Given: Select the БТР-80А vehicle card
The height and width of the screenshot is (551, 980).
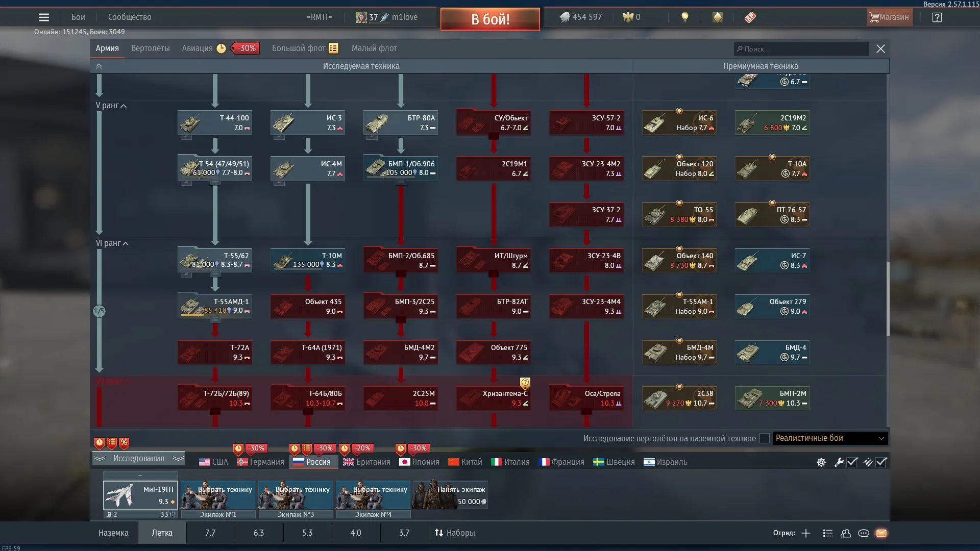Looking at the screenshot, I should pyautogui.click(x=401, y=123).
